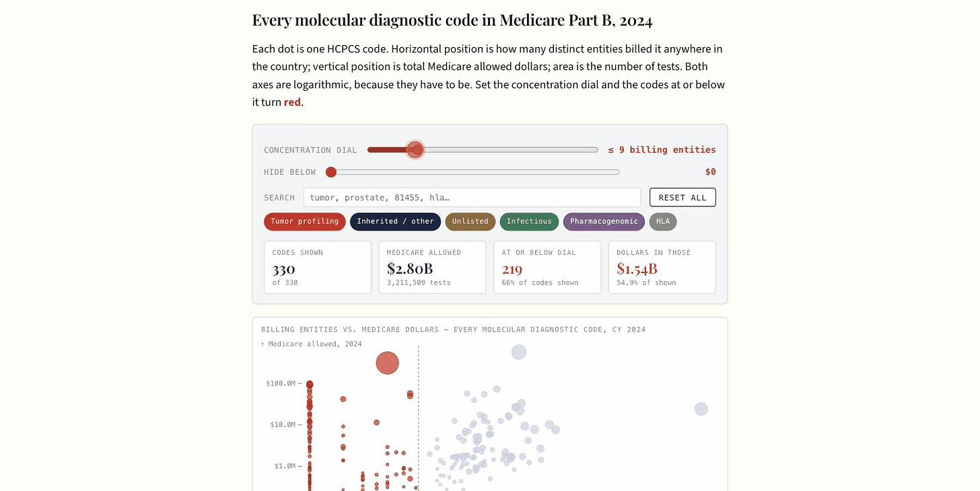
Task: Select the large gray bubble at chart top
Action: click(x=518, y=352)
